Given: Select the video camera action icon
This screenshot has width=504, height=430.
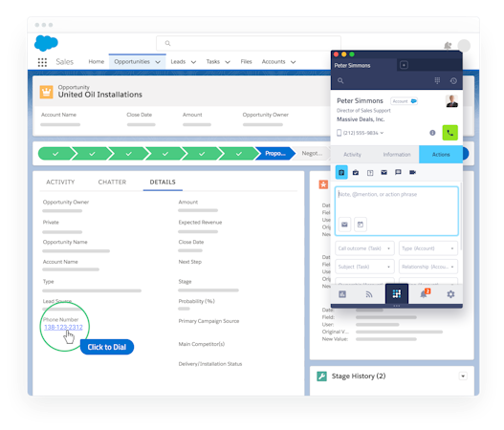Looking at the screenshot, I should [x=413, y=172].
